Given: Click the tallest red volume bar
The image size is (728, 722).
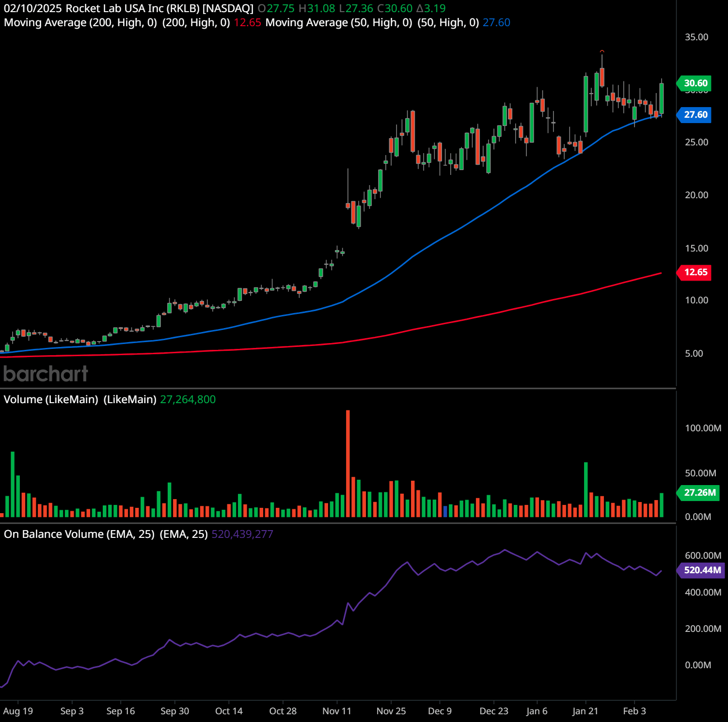Looking at the screenshot, I should tap(348, 464).
